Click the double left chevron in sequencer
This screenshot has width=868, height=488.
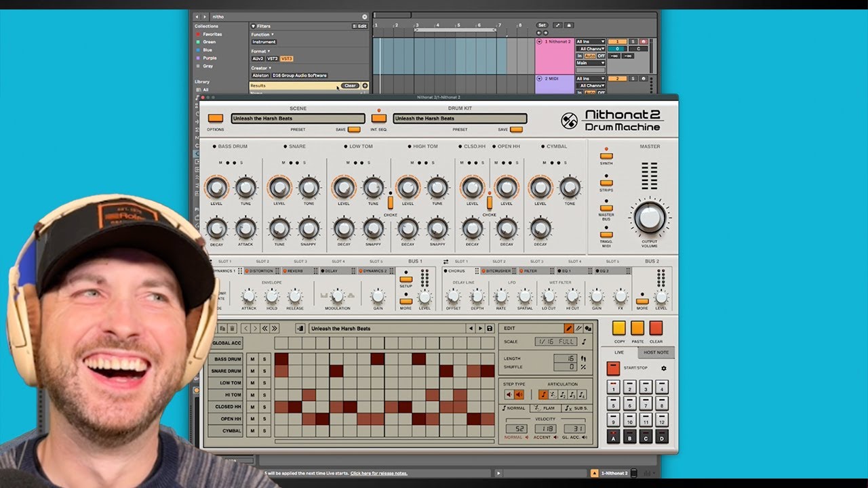[264, 328]
